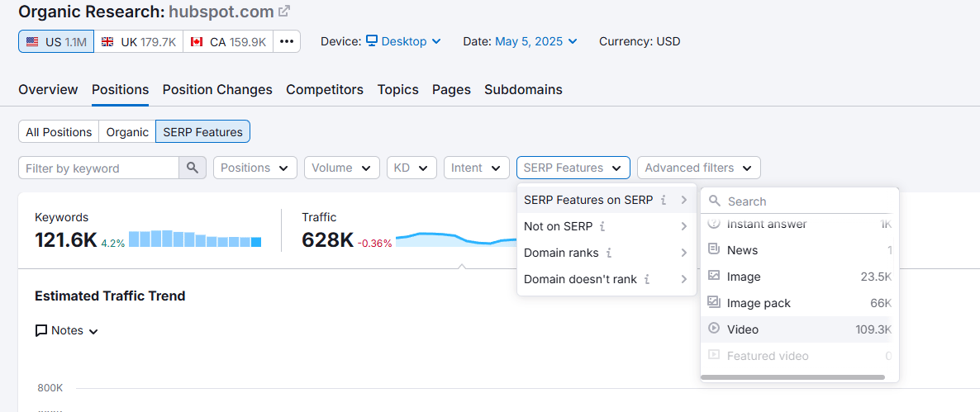Open the Position Changes tab
Viewport: 980px width, 412px height.
[x=217, y=89]
